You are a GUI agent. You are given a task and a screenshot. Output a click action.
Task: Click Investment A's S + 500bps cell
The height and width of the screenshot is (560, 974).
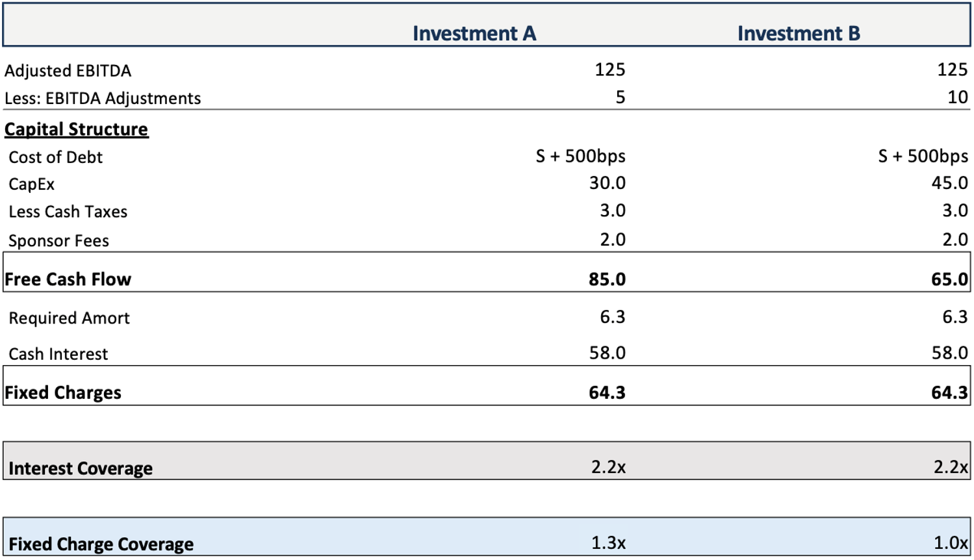(x=580, y=156)
